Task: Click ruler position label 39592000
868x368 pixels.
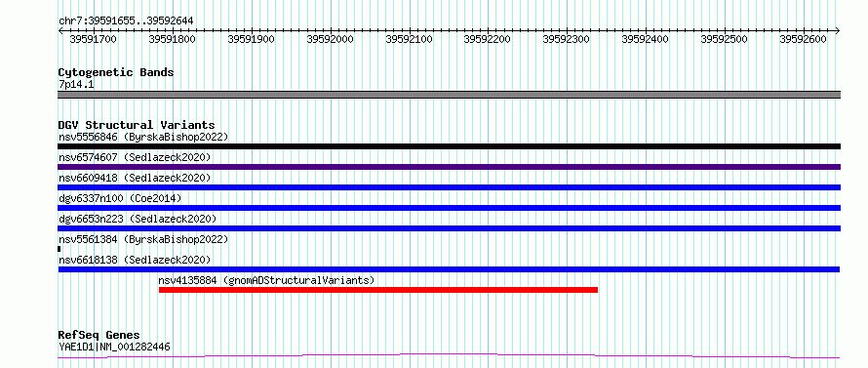Action: click(330, 39)
